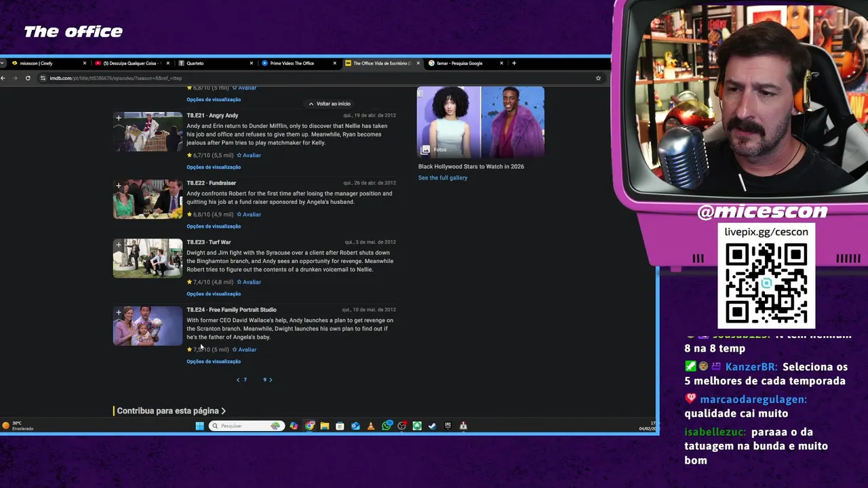Open viewing options for Fundraiser
The width and height of the screenshot is (868, 488).
214,226
